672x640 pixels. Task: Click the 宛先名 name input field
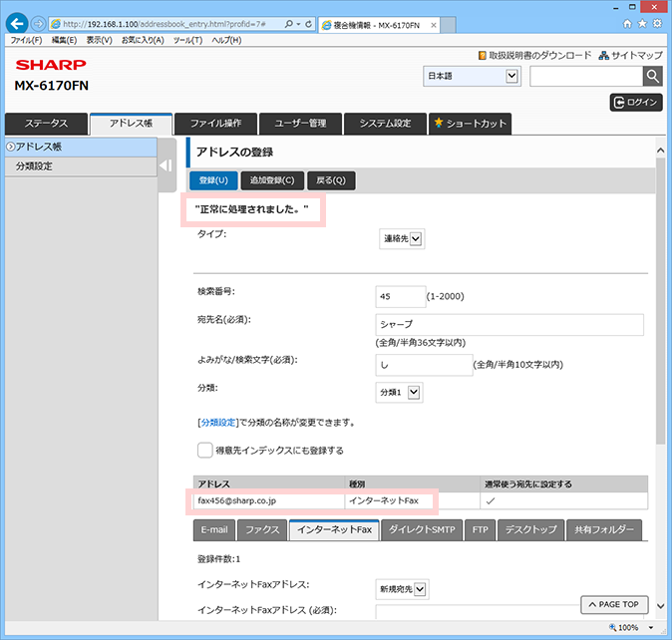[509, 325]
